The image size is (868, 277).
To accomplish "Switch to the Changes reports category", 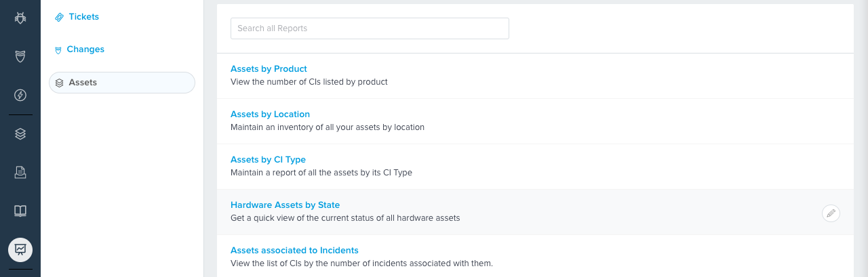I will 85,49.
